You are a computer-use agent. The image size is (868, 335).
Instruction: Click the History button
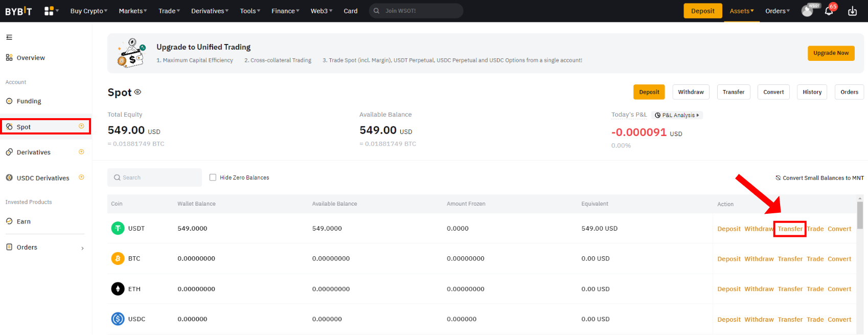click(x=812, y=92)
